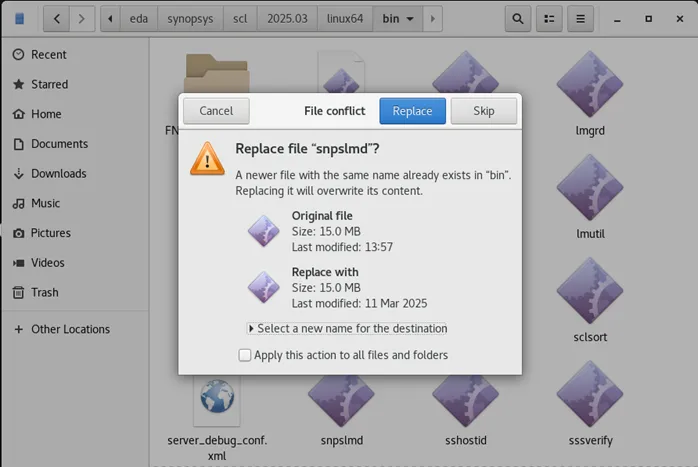The width and height of the screenshot is (698, 467).
Task: Click the 'Replace with' file diamond icon
Action: pyautogui.click(x=264, y=287)
